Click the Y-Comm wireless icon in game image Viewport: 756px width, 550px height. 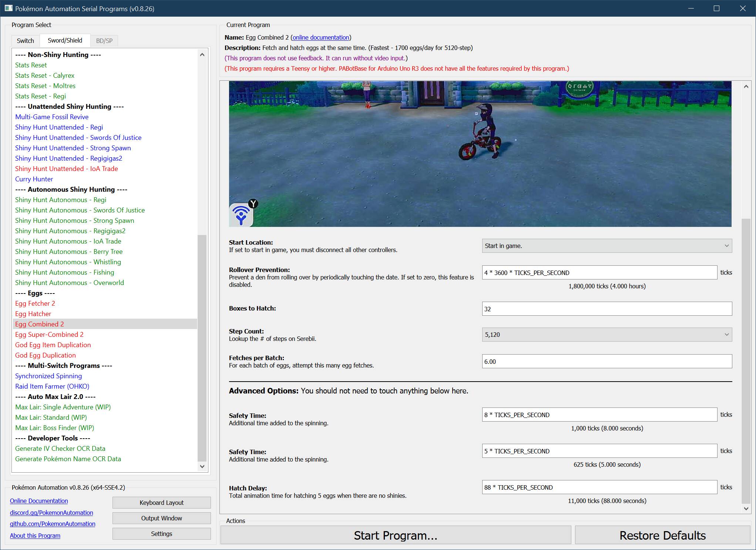point(241,215)
